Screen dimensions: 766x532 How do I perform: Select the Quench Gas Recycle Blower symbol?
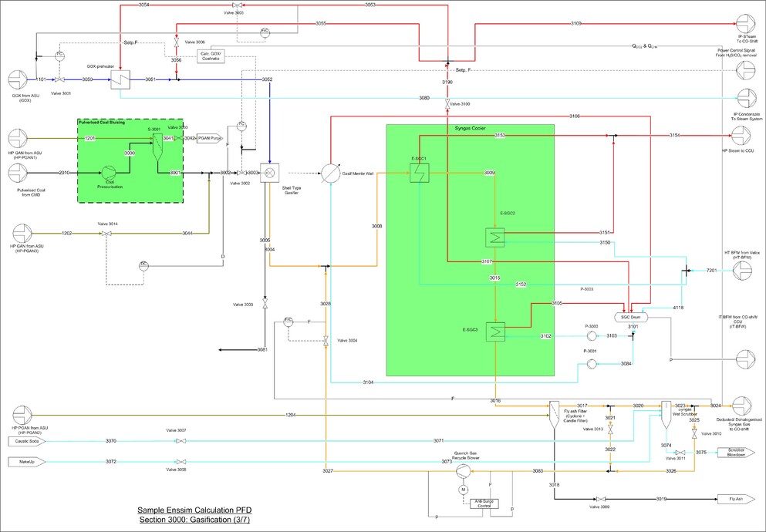tap(463, 471)
